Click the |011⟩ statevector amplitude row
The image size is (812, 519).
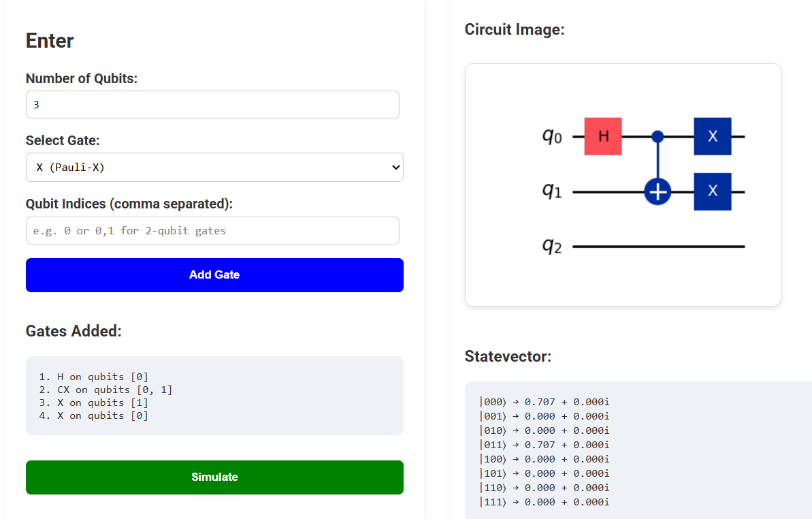coord(545,445)
